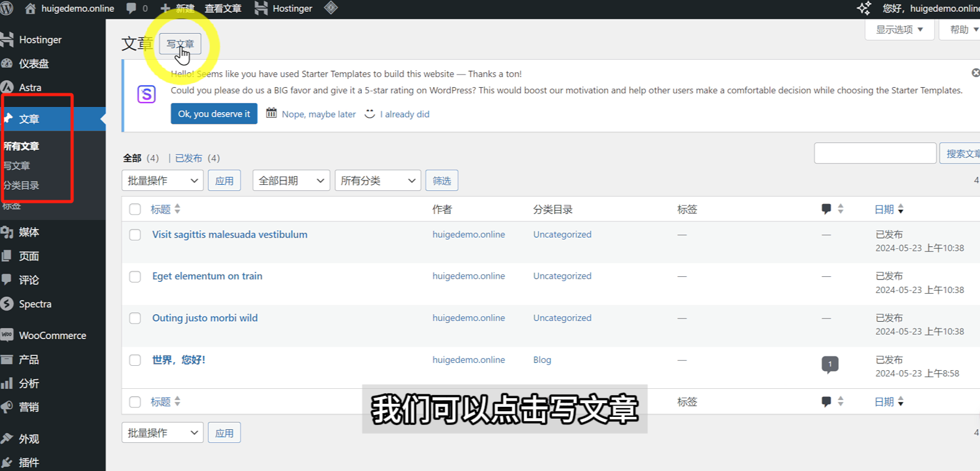Viewport: 980px width, 471px height.
Task: Click the plus 新建 item in admin bar
Action: tap(178, 8)
